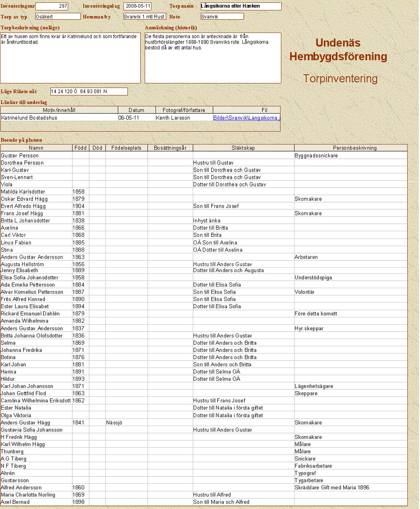Click the 'Motiv/innehåll' column header
420x509 pixels.
pos(59,110)
